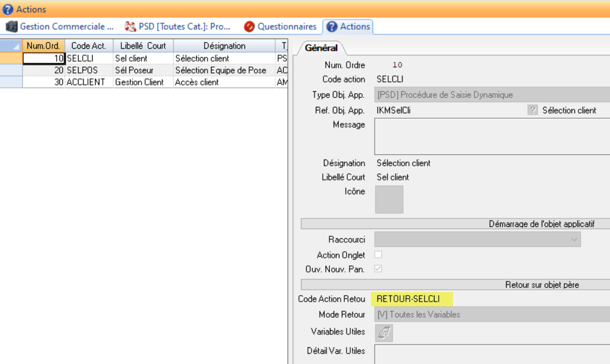Image resolution: width=610 pixels, height=364 pixels.
Task: Select the Général tab
Action: [x=321, y=48]
